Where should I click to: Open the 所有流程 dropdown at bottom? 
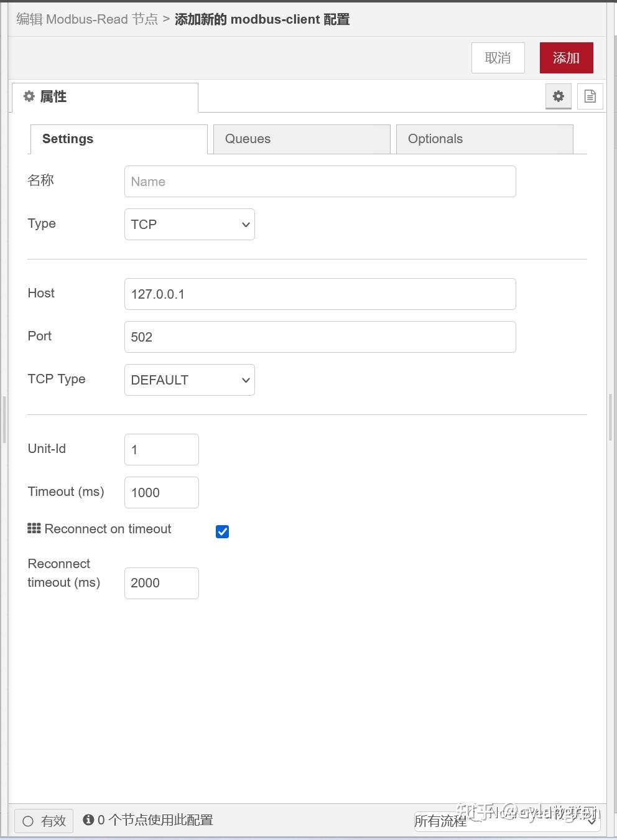coord(505,821)
